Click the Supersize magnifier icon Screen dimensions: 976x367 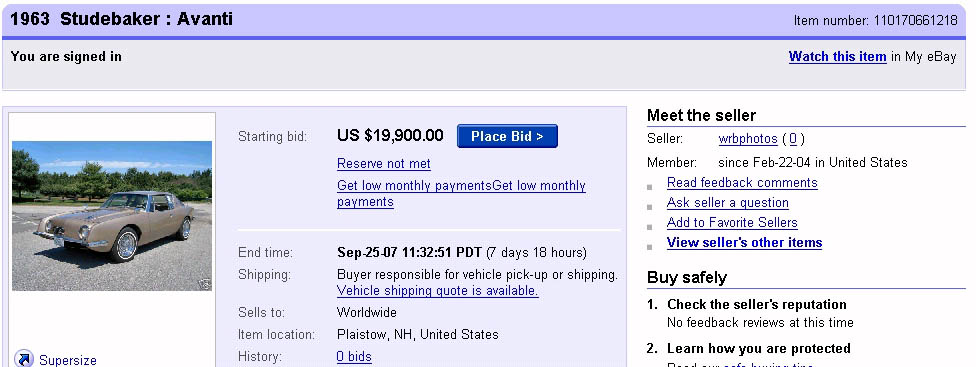coord(24,359)
